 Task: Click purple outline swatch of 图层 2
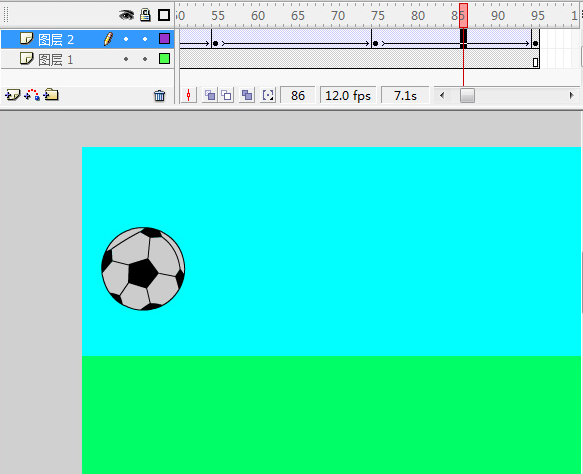[164, 39]
